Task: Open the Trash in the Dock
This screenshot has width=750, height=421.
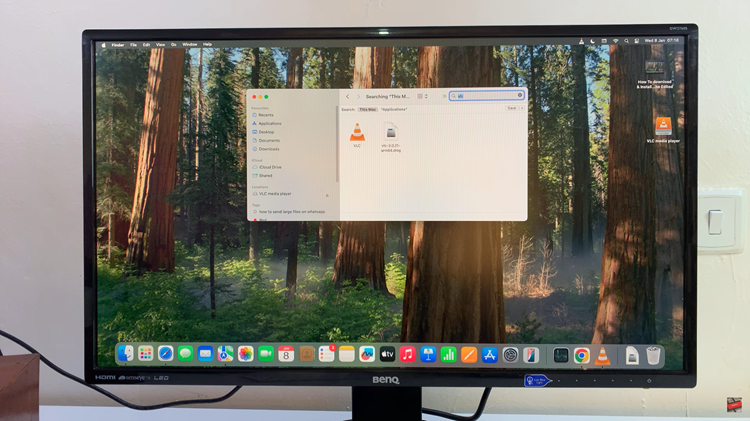Action: click(653, 356)
